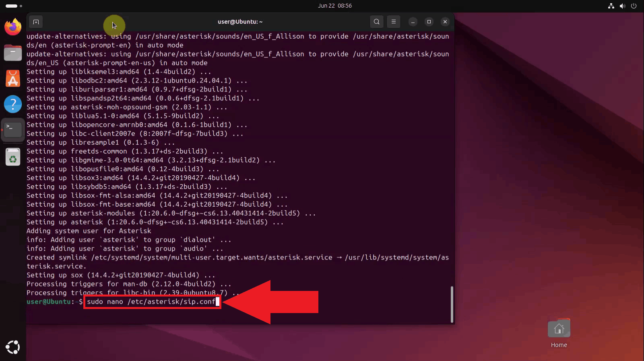This screenshot has height=361, width=644.
Task: Click line 'Setting up asterisk-moh-opsound-gsm'
Action: (x=127, y=107)
